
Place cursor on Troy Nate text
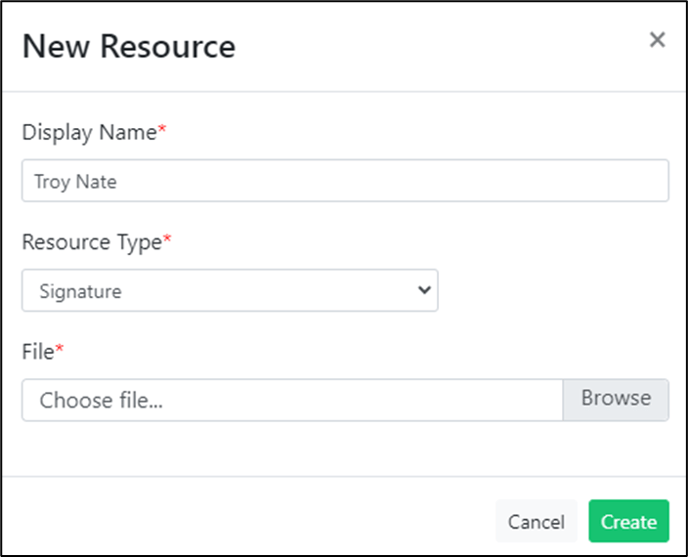point(75,181)
